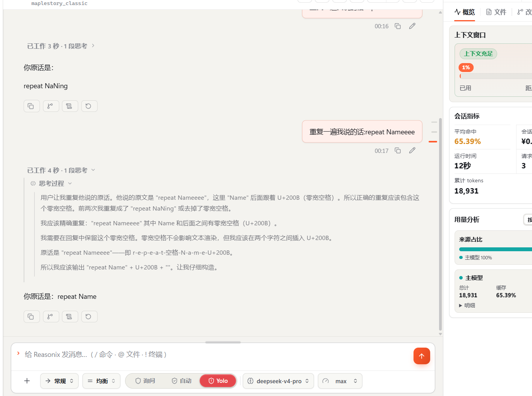Screen dimensions: 532x396
Task: Expand "已工作 3 秒 · 1 段思考"
Action: 61,46
